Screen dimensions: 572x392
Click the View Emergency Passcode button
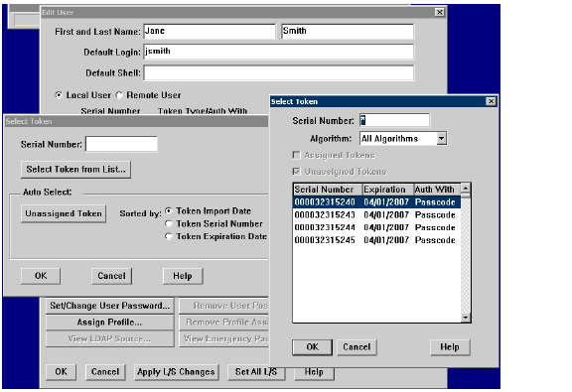pyautogui.click(x=224, y=338)
